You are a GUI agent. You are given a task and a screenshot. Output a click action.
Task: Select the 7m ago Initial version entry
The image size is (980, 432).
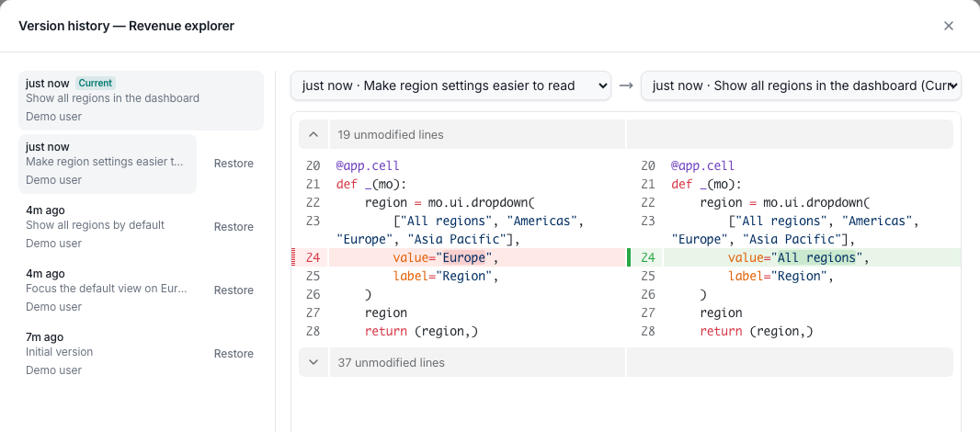pos(108,354)
